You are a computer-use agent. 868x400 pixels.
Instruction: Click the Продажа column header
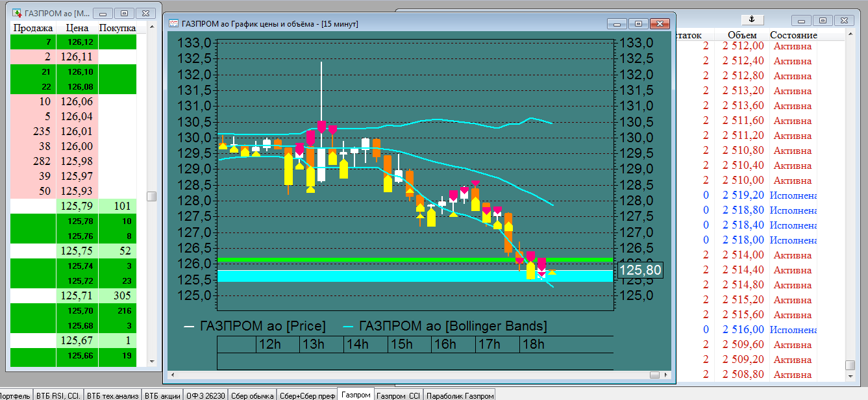pyautogui.click(x=33, y=28)
